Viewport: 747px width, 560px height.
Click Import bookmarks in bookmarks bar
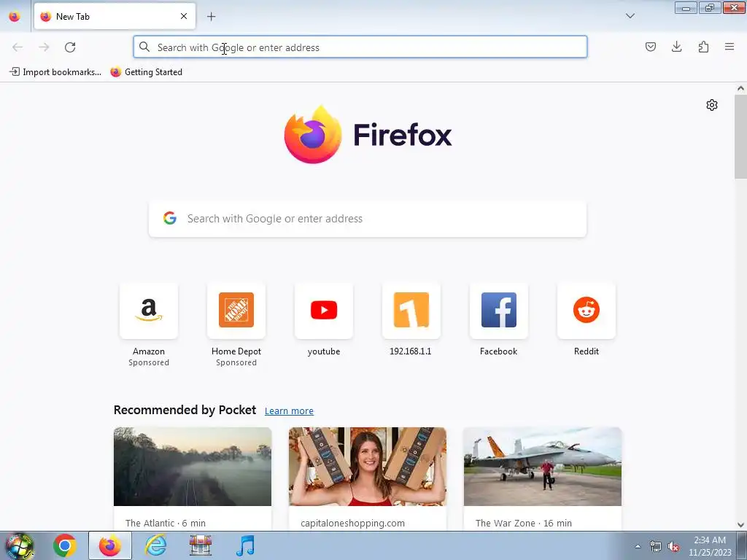click(55, 72)
